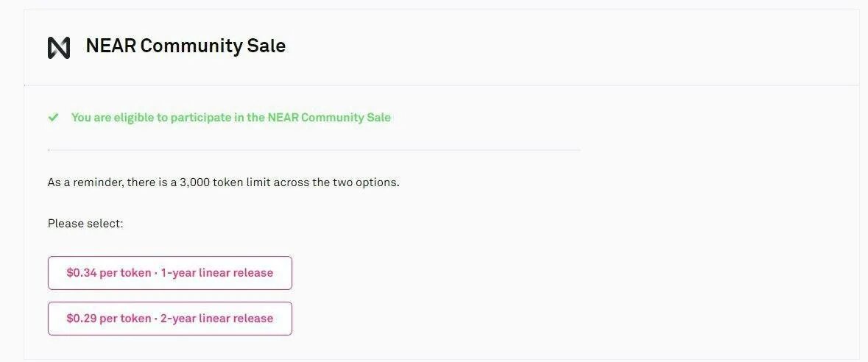
Task: Click "$0.34" in the first option
Action: [x=81, y=273]
